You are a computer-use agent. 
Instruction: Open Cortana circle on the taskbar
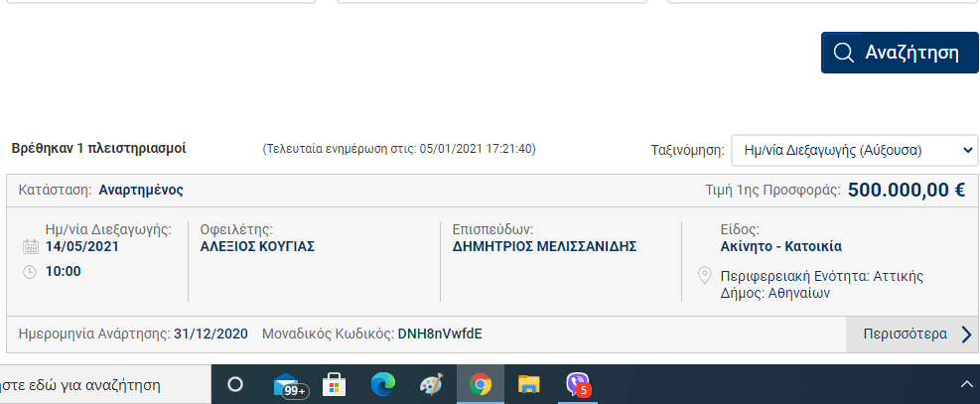[x=235, y=384]
